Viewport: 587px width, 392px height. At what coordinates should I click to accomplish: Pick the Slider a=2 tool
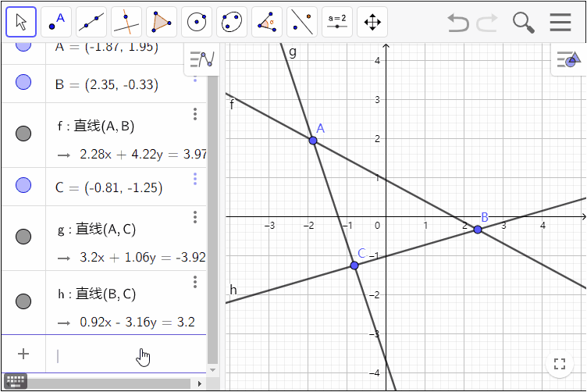tap(337, 22)
